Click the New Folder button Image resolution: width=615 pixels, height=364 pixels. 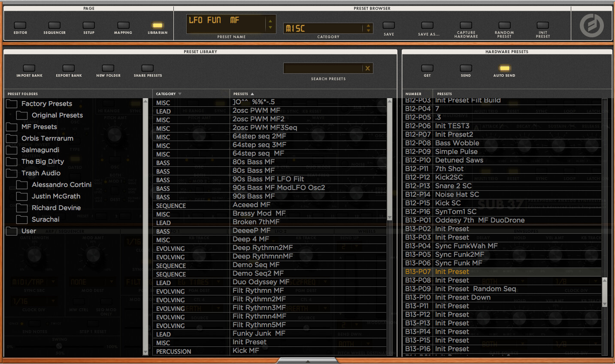[x=108, y=68]
